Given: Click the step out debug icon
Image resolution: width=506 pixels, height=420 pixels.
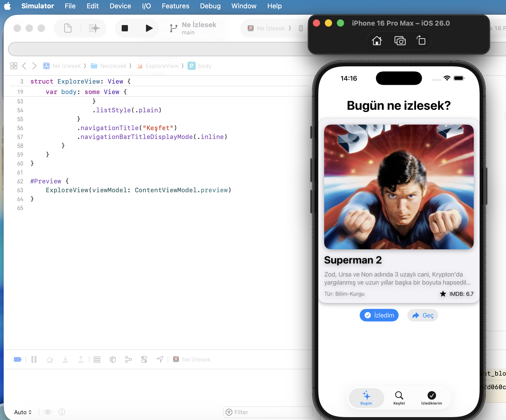Looking at the screenshot, I should [81, 359].
